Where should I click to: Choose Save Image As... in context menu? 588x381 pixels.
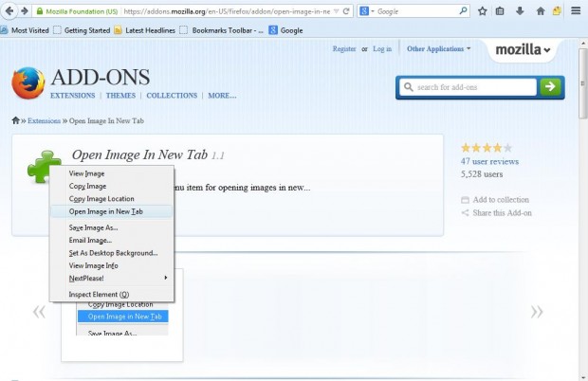111,227
